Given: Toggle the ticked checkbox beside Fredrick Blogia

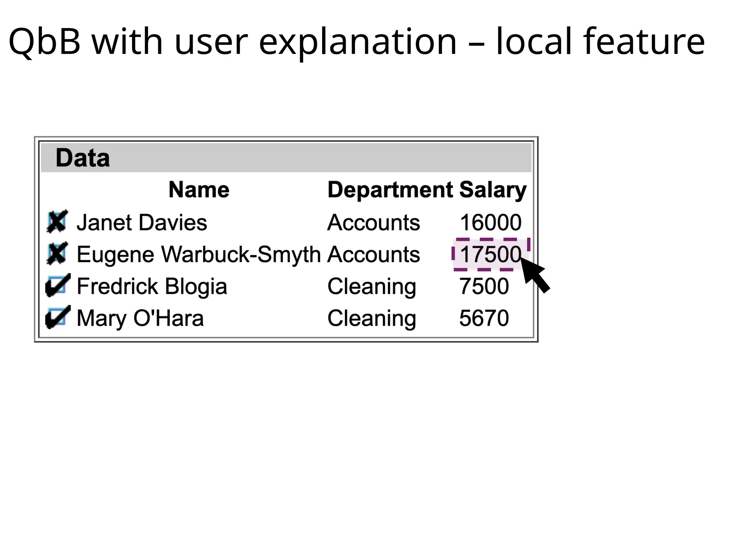Looking at the screenshot, I should click(57, 285).
